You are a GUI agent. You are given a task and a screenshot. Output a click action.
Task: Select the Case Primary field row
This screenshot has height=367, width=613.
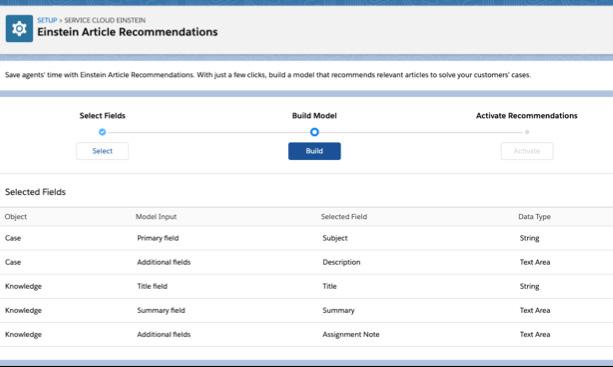306,238
